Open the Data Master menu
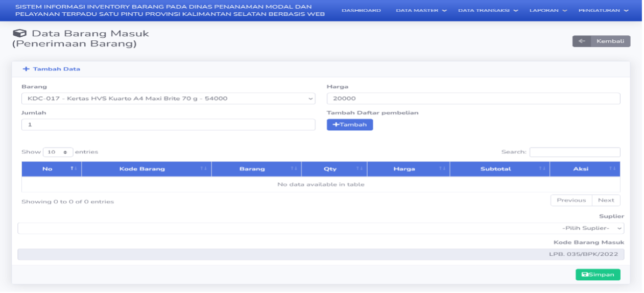This screenshot has height=293, width=644. (421, 11)
